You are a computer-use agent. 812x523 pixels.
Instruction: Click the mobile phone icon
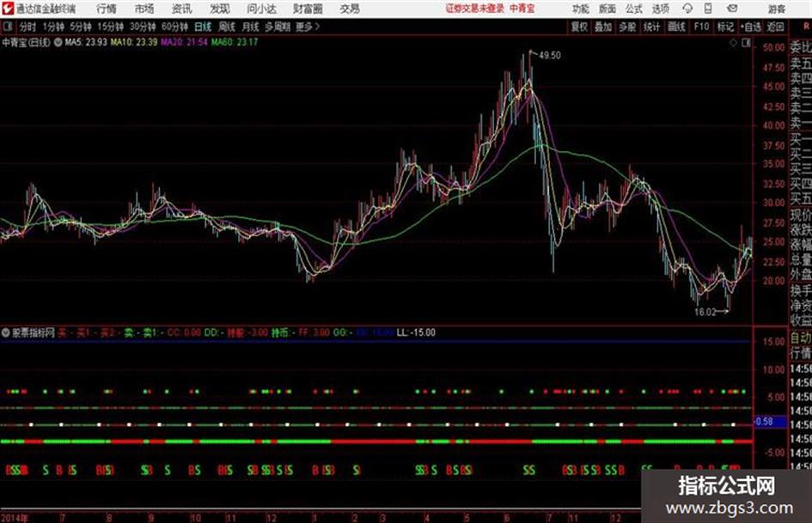point(708,9)
